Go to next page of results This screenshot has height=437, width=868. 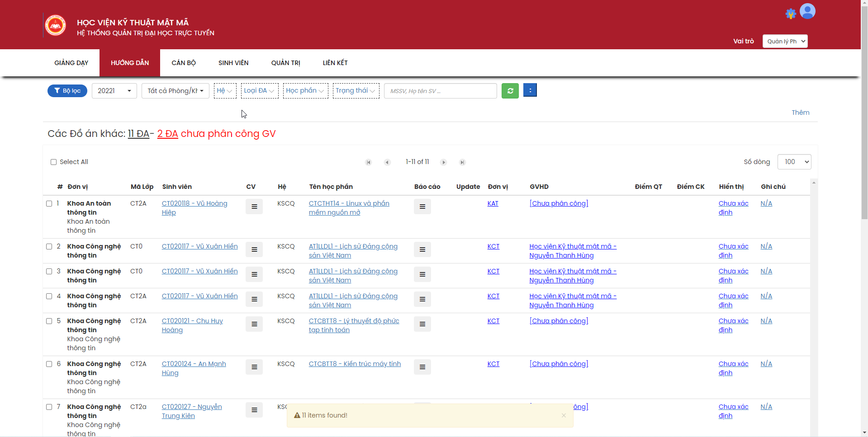pos(444,162)
